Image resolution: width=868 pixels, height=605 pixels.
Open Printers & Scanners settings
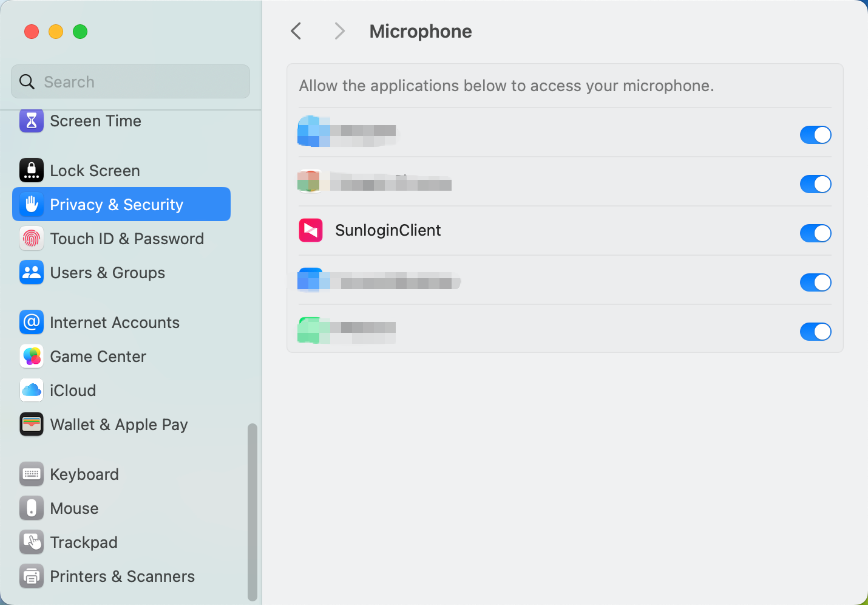coord(122,576)
